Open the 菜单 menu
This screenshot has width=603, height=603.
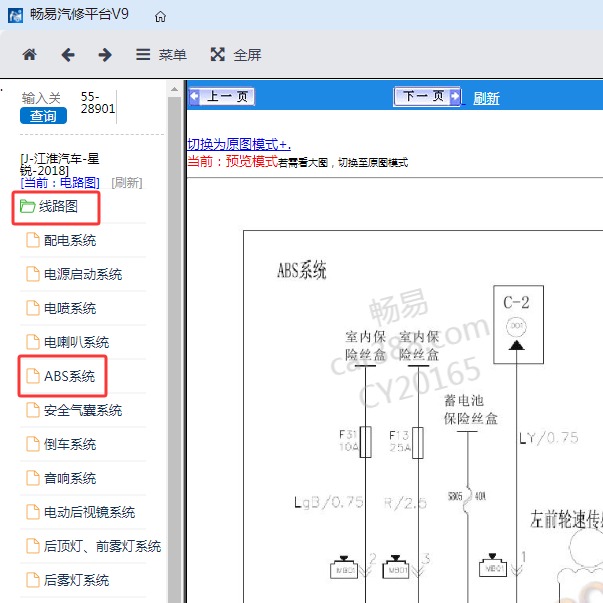pos(161,55)
